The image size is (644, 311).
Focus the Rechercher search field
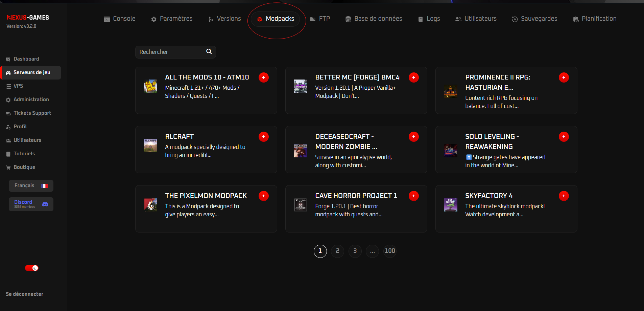click(x=175, y=52)
